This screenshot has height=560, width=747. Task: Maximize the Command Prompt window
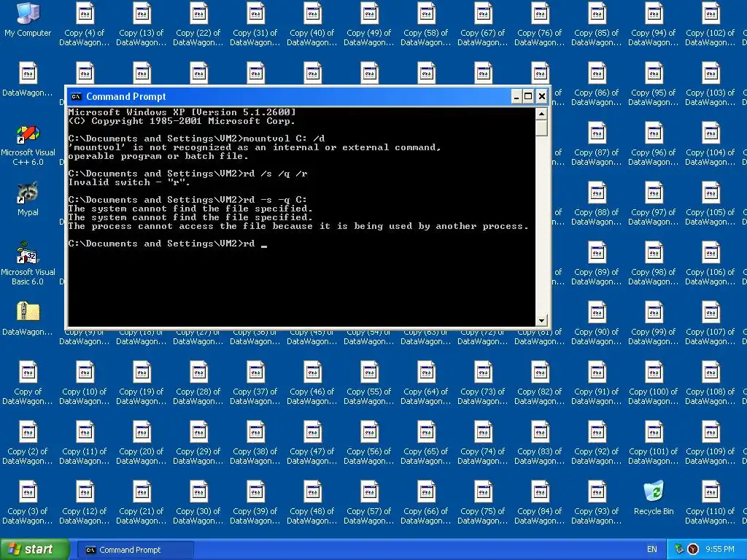click(528, 97)
